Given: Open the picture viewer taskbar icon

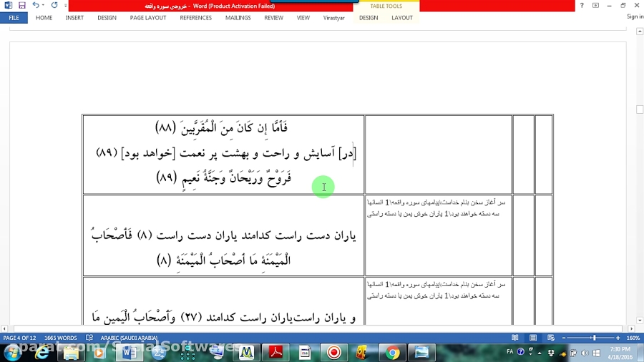Looking at the screenshot, I should tap(421, 353).
